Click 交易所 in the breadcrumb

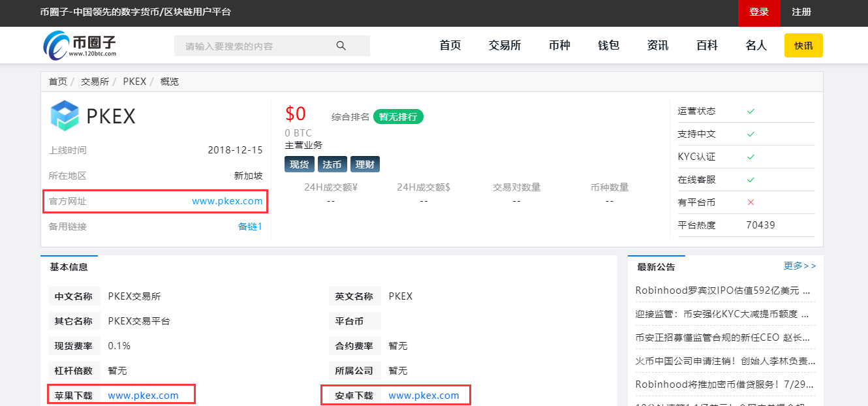[x=95, y=82]
